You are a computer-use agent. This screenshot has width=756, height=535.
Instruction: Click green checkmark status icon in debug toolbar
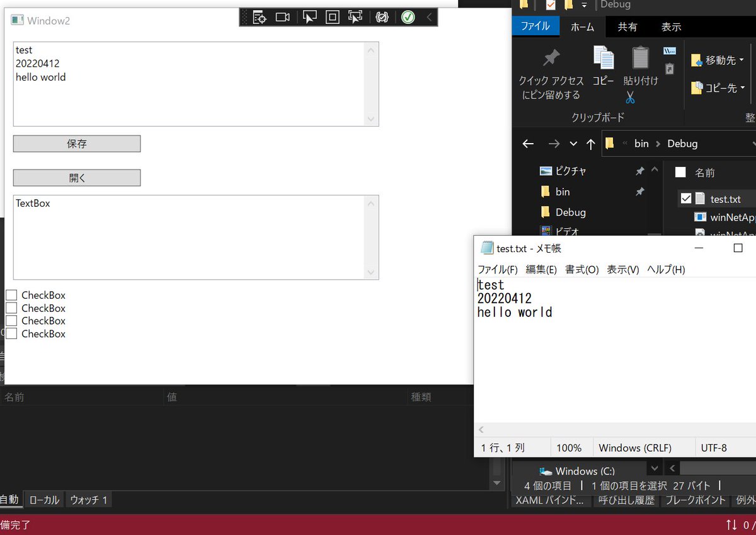[408, 17]
